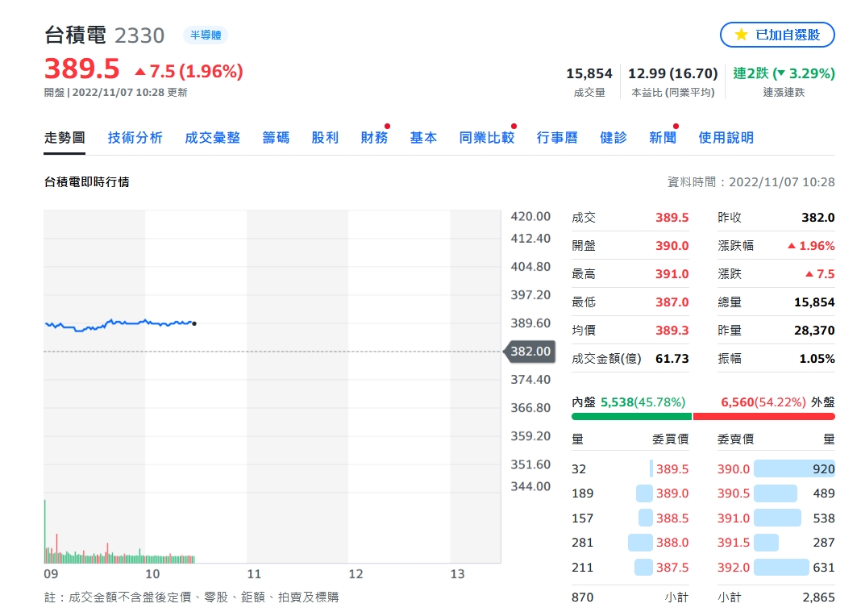Click the 390.0 ask price in the order book
The width and height of the screenshot is (861, 616).
coord(734,469)
